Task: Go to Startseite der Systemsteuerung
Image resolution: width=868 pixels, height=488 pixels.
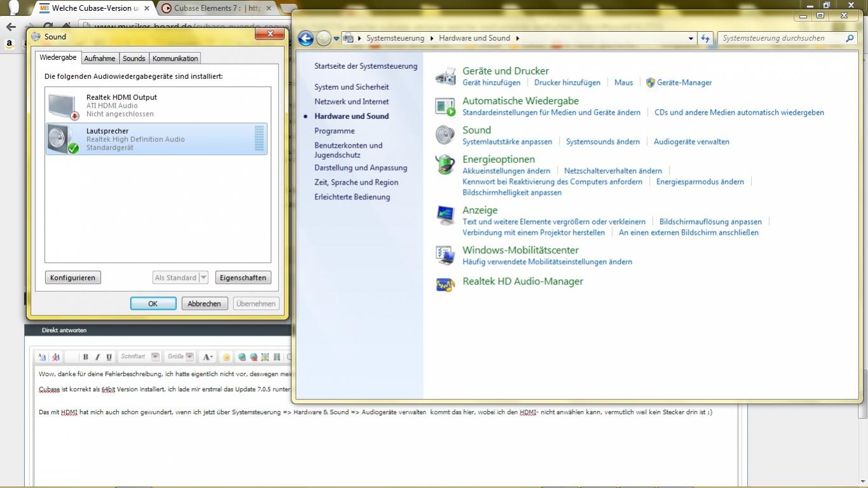Action: pyautogui.click(x=366, y=66)
